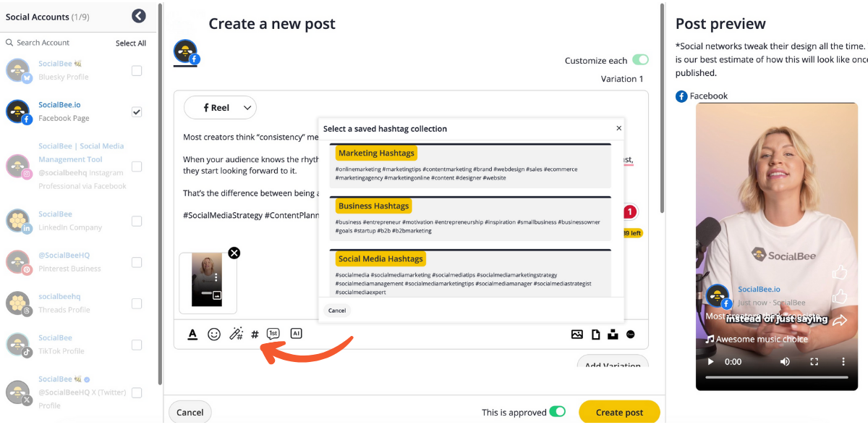Click the add image icon

[x=576, y=334]
